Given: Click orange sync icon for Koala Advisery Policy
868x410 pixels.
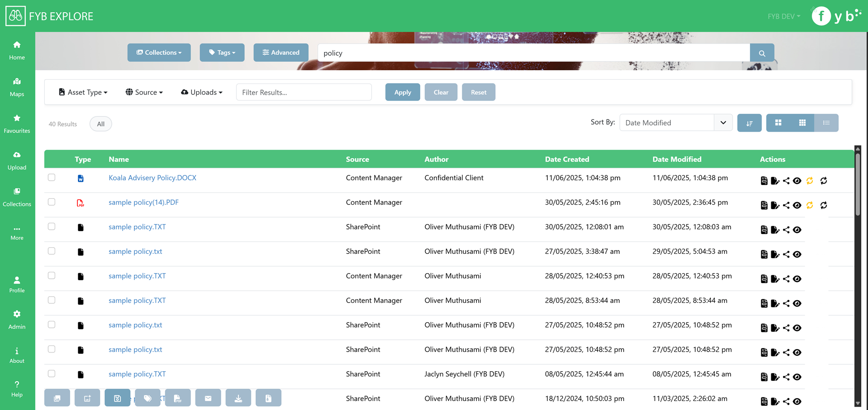Looking at the screenshot, I should pos(810,181).
